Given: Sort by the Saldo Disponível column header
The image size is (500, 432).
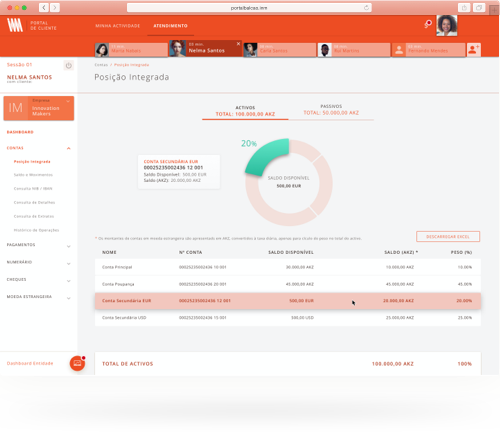Looking at the screenshot, I should coord(291,252).
